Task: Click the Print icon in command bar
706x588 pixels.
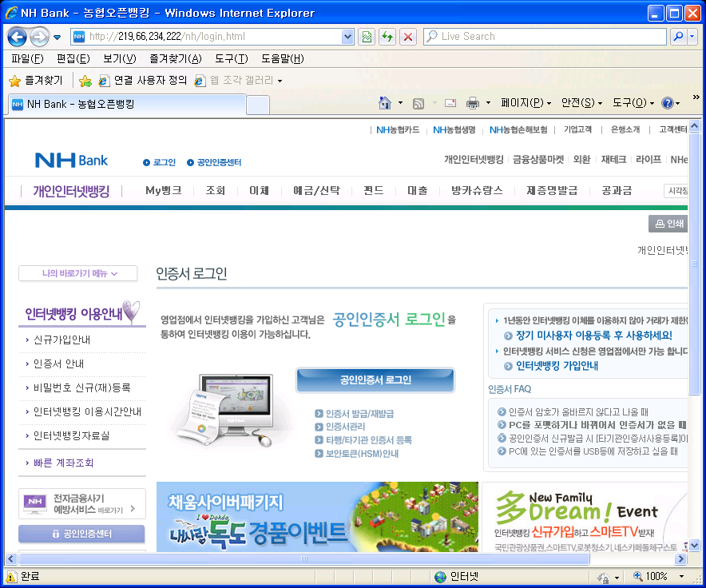Action: (x=473, y=103)
